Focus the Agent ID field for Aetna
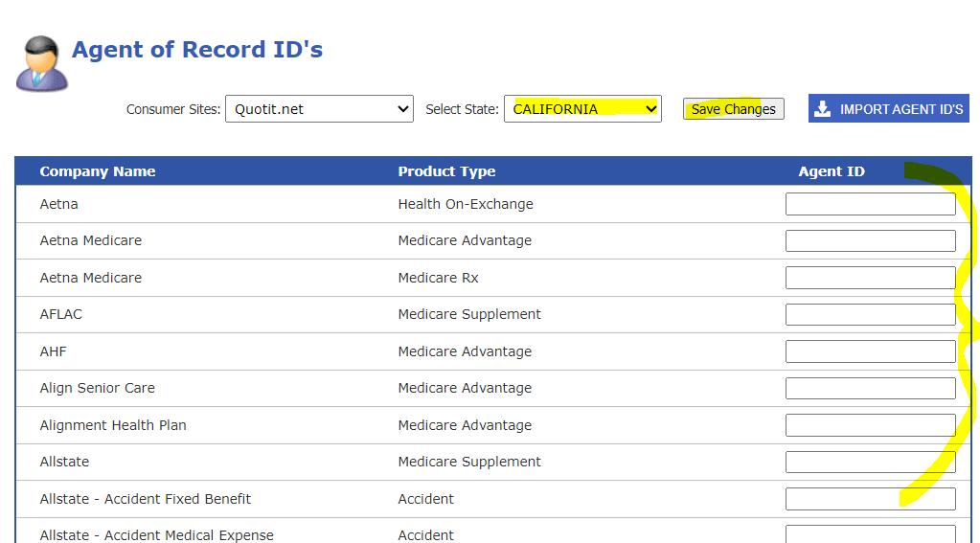 click(x=870, y=204)
